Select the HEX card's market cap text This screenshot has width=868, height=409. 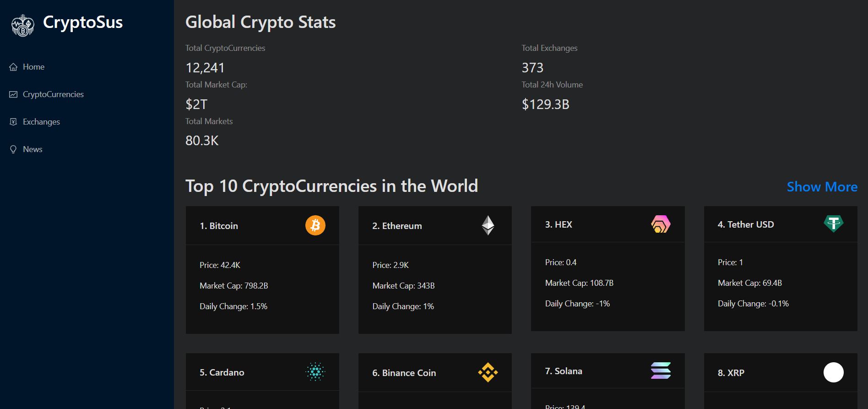point(579,283)
